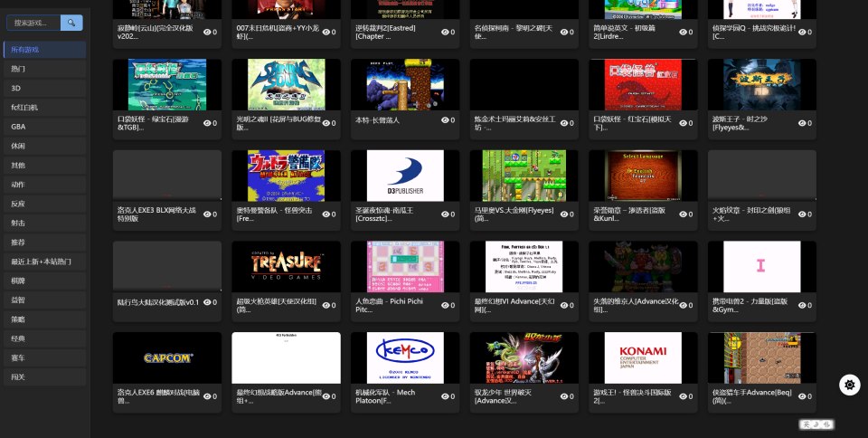Select the 所有游戏 category

(x=44, y=50)
